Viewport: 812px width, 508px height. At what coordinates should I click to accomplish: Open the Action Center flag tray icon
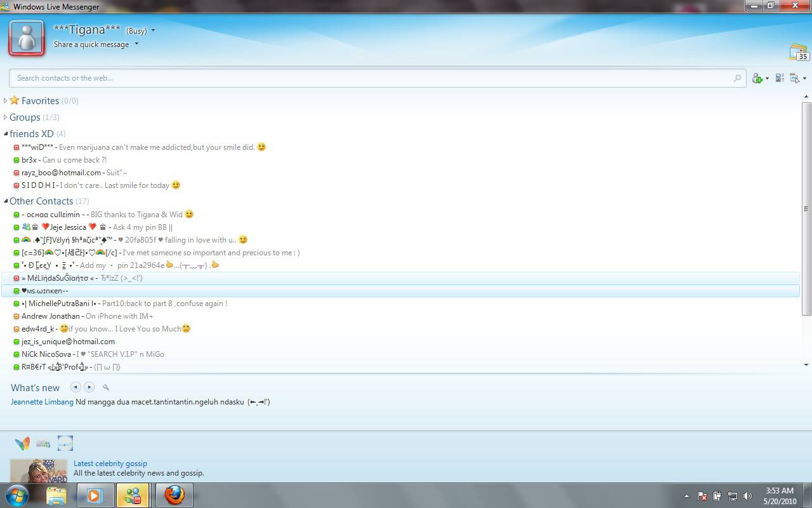[x=702, y=496]
